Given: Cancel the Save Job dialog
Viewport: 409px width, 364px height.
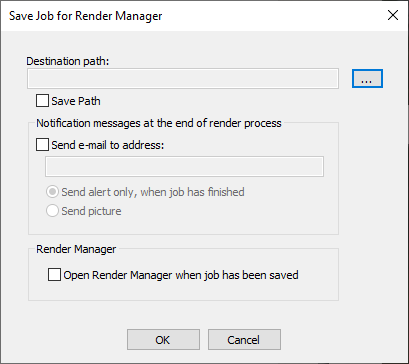Looking at the screenshot, I should pyautogui.click(x=244, y=340).
